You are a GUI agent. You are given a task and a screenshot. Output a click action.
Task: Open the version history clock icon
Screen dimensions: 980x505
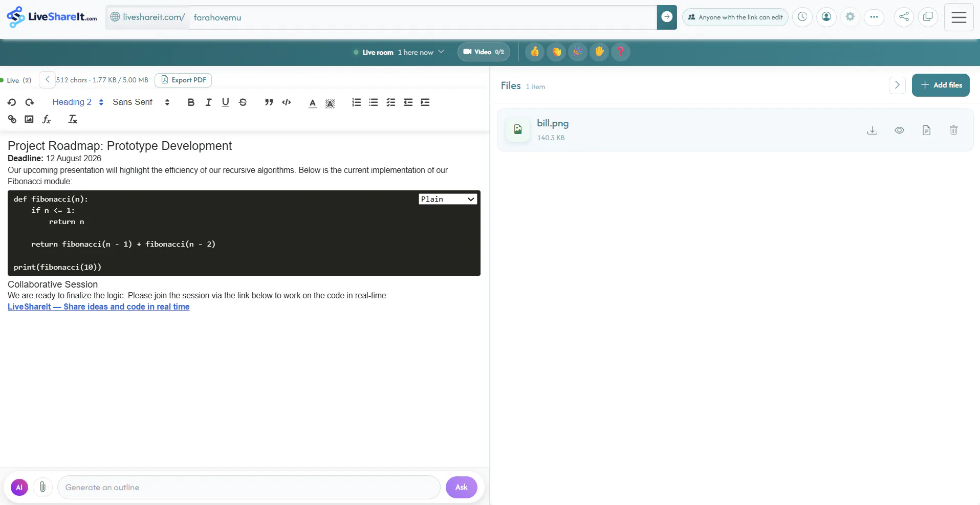(x=802, y=17)
